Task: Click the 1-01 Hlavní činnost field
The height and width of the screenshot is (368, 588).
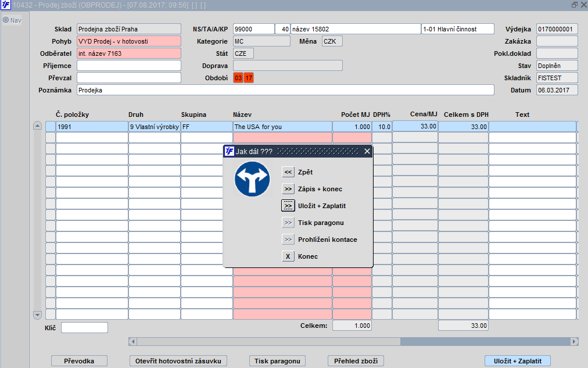Action: point(458,29)
